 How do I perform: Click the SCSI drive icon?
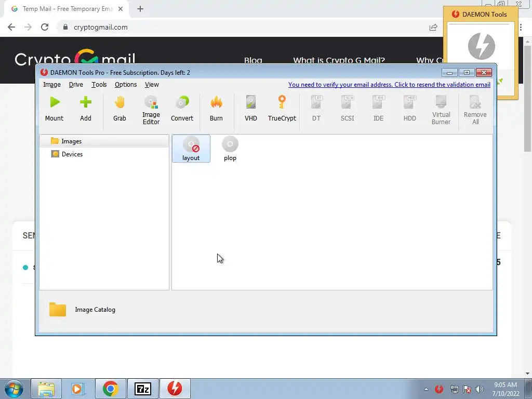click(x=348, y=109)
